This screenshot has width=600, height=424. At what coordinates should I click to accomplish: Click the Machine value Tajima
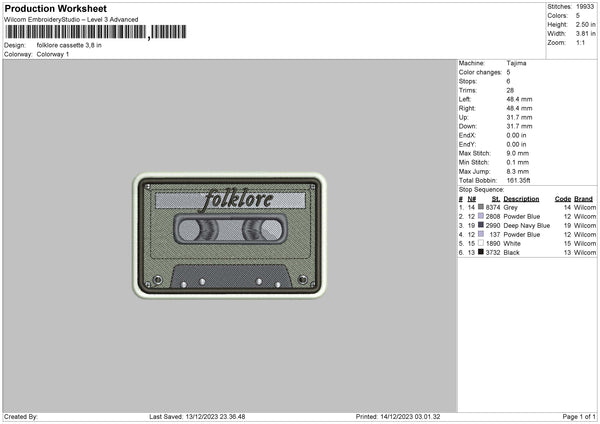coord(516,63)
